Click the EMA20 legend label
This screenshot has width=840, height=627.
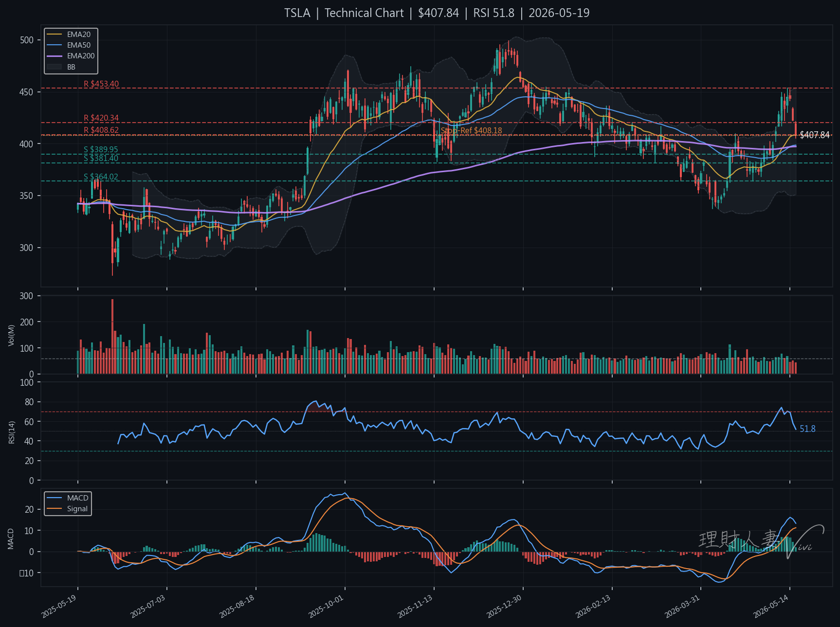pyautogui.click(x=79, y=35)
